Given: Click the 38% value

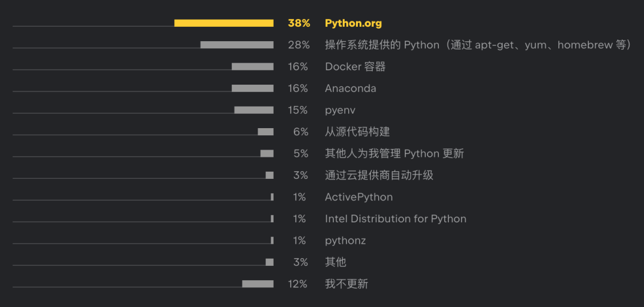Looking at the screenshot, I should tap(299, 23).
